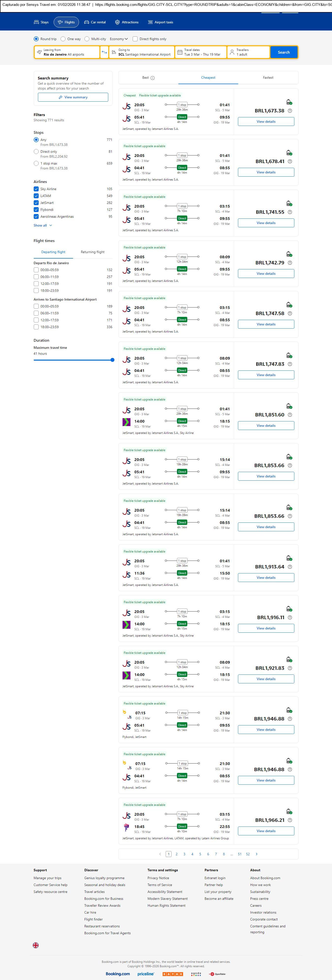
Task: Click the luggage icon on the BRL1,678.41 flight card
Action: pos(289,153)
